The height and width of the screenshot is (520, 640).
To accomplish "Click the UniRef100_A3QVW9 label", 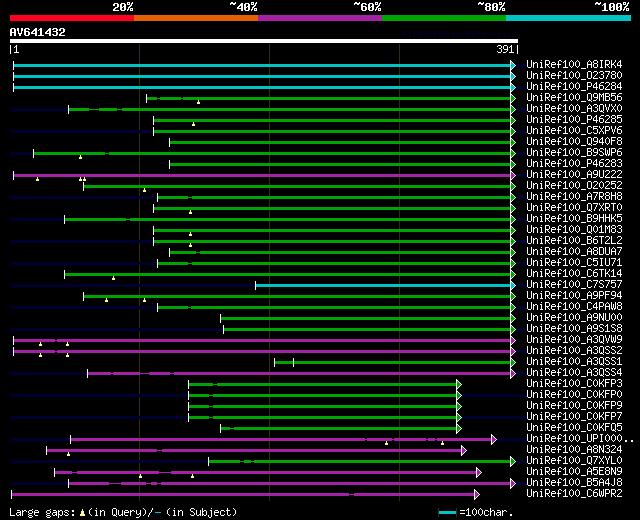I will pos(574,340).
